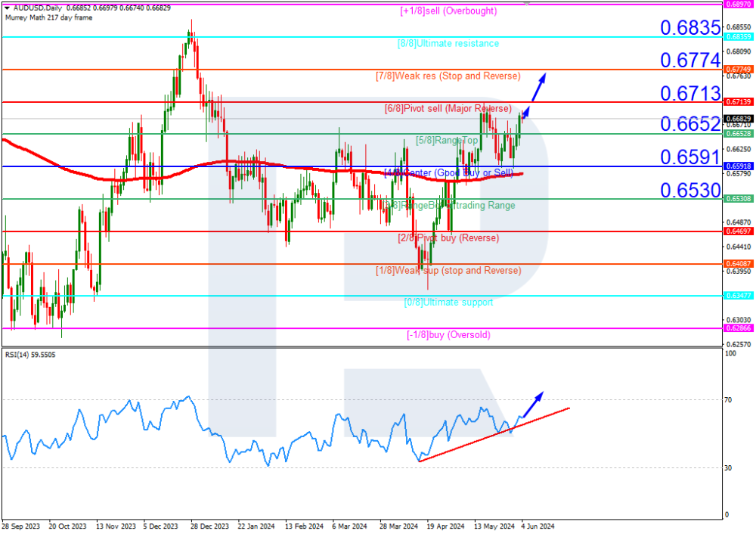Click the large 0.6835 price label
This screenshot has height=534, width=756.
pyautogui.click(x=690, y=29)
